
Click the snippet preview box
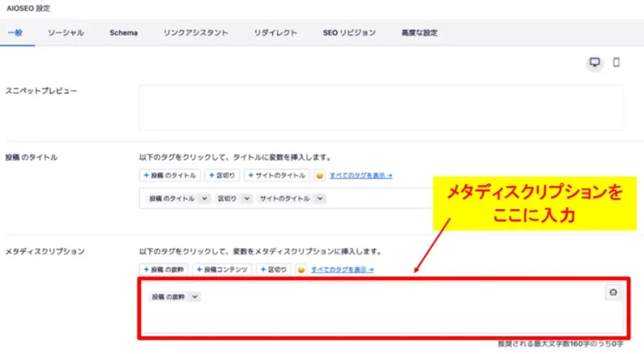tap(381, 108)
